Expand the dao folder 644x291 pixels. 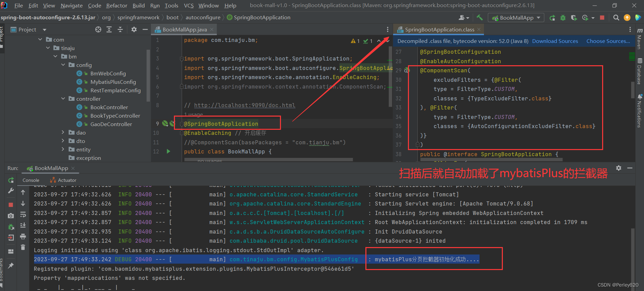coord(63,132)
